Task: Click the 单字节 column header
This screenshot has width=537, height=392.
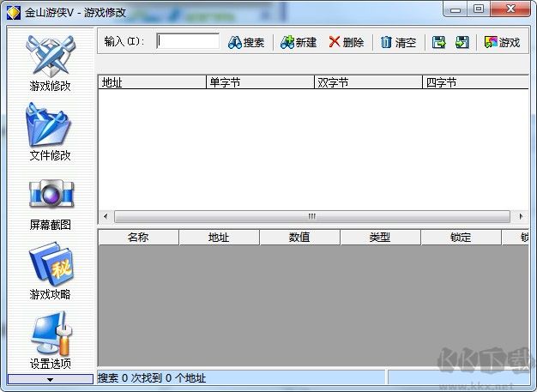Action: [x=260, y=82]
